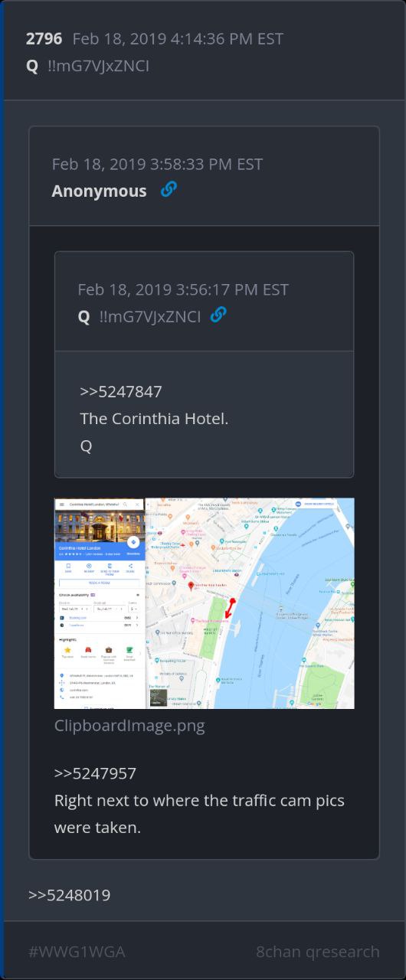Click post number 2796
The height and width of the screenshot is (980, 406).
44,38
